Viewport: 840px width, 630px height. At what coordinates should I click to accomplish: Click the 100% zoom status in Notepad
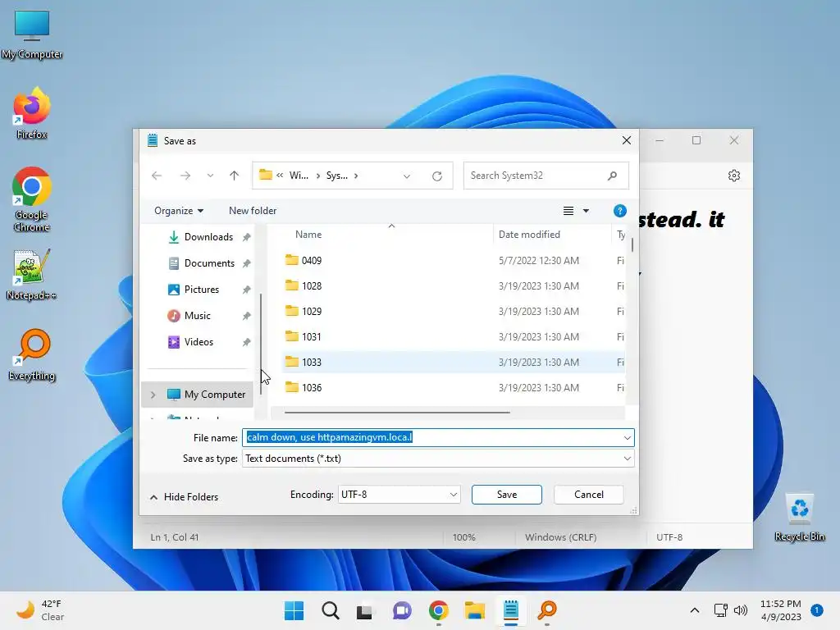coord(464,536)
